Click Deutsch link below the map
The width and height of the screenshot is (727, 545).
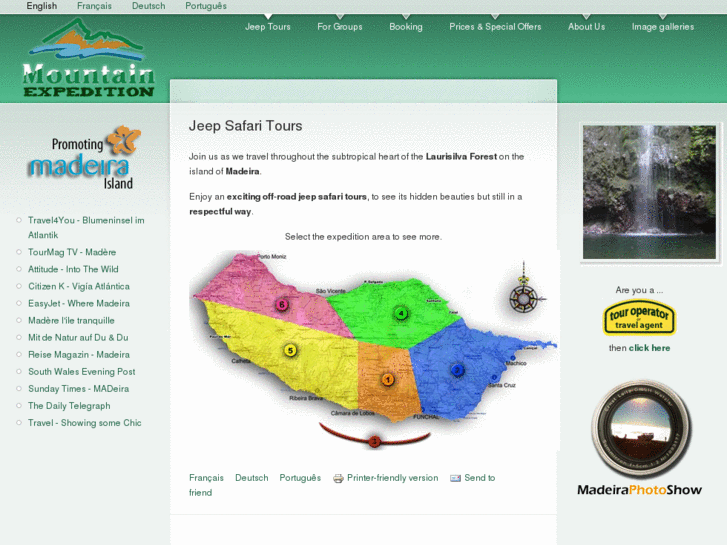pyautogui.click(x=252, y=478)
